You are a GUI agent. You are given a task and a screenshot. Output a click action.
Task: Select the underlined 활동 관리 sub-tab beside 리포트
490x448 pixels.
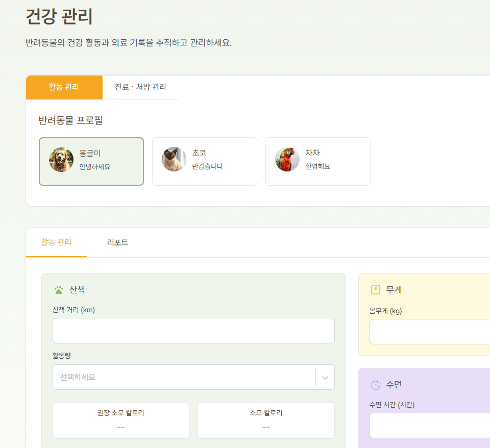[x=56, y=242]
